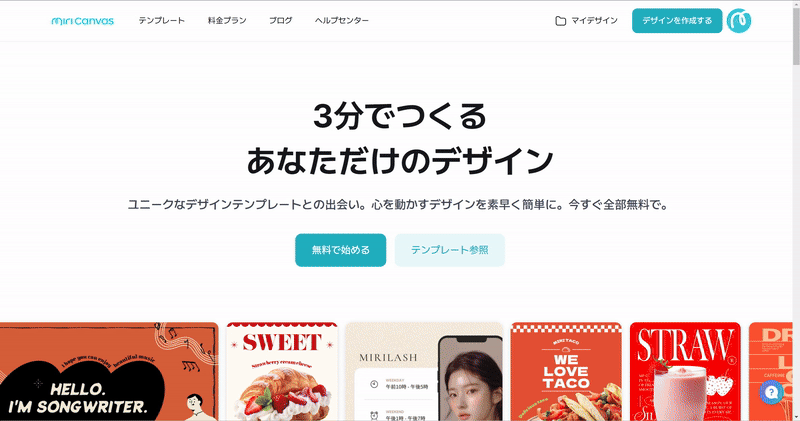Open the Hello I'm Songwriter template

(x=109, y=372)
